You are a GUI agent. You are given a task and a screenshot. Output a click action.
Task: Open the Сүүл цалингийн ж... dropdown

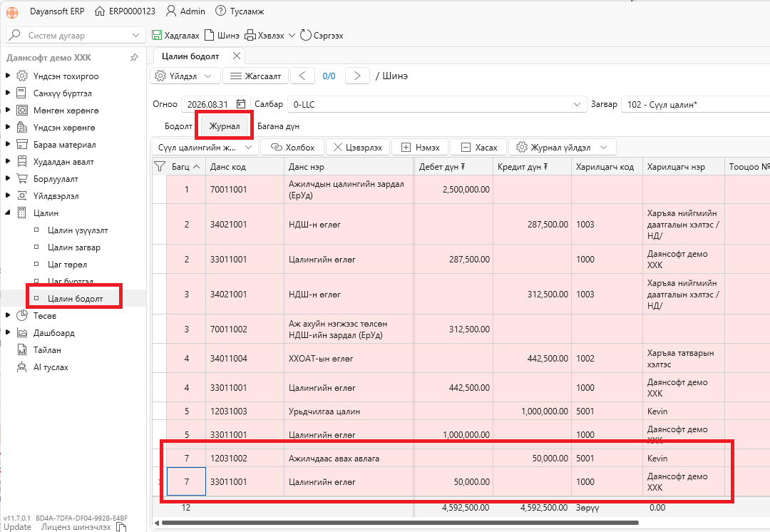point(205,148)
